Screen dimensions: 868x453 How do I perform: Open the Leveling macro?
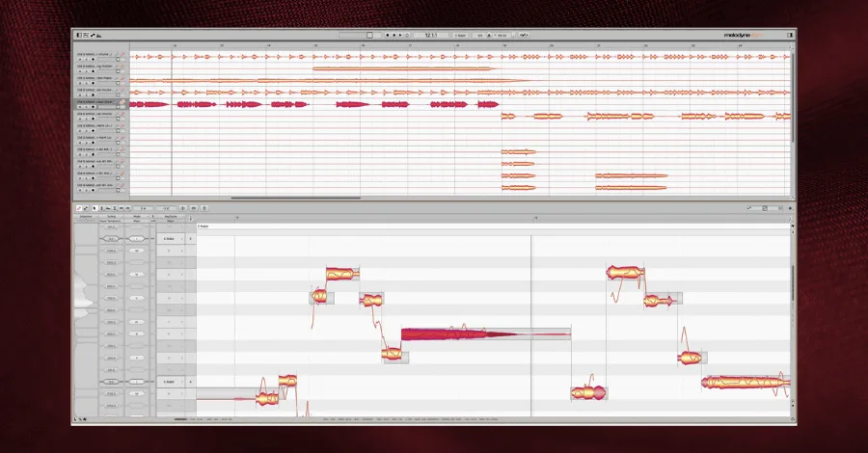point(204,208)
